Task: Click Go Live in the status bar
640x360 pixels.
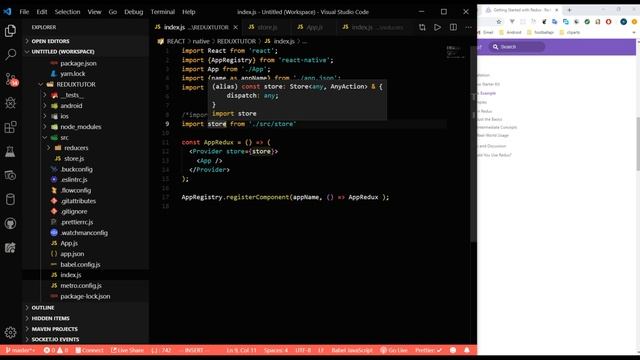Action: [x=394, y=350]
